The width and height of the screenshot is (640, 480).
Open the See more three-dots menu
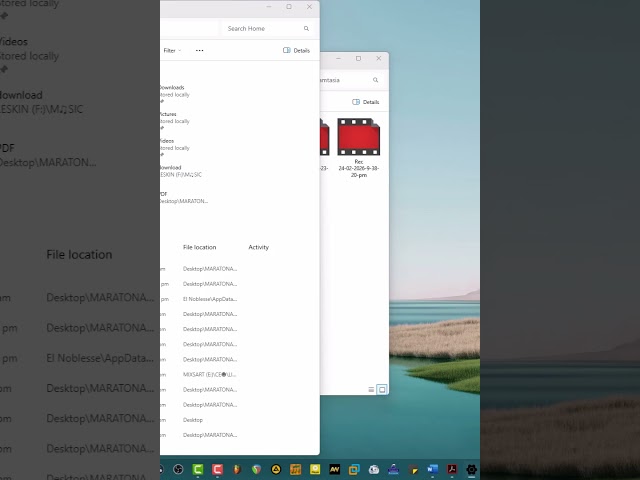point(200,51)
